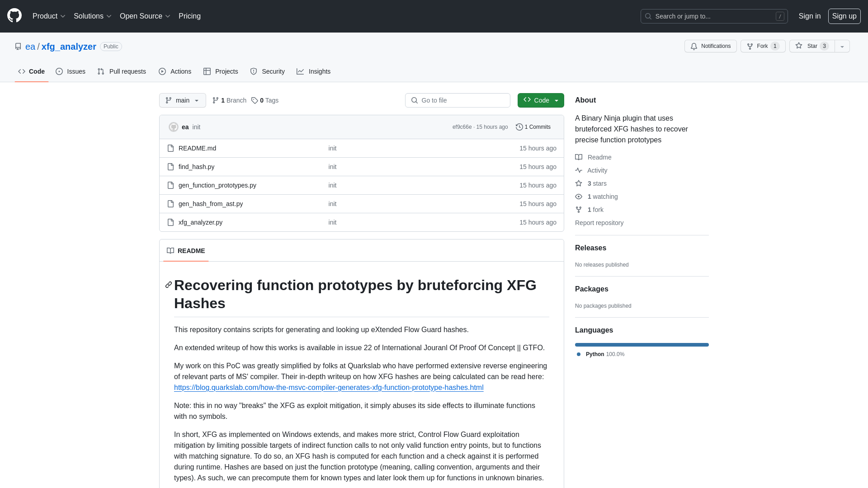Click the Python language bar

pyautogui.click(x=642, y=345)
